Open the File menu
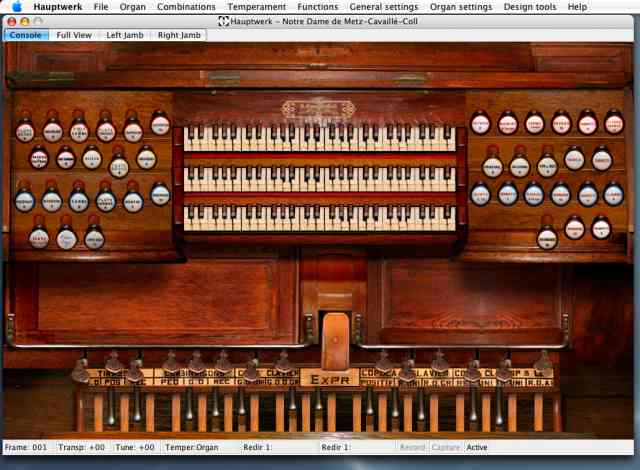The width and height of the screenshot is (640, 470). 101,7
